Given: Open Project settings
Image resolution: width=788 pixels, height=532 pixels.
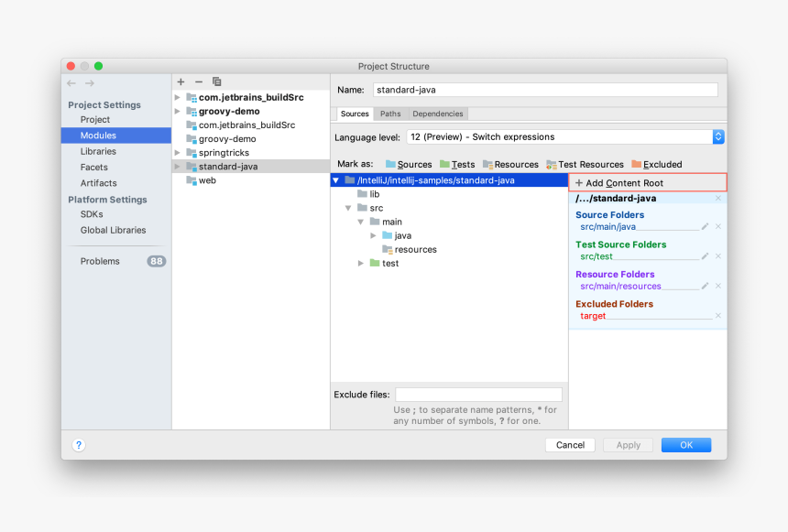Looking at the screenshot, I should [x=95, y=120].
